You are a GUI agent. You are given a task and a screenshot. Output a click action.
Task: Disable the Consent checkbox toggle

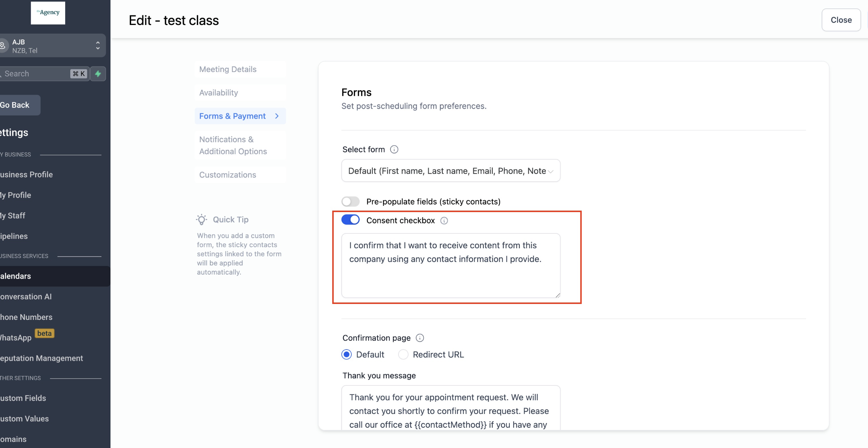point(350,220)
